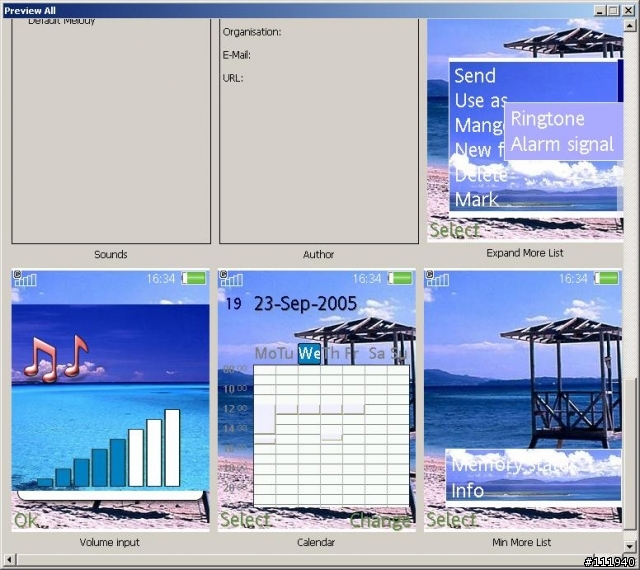The image size is (640, 570).
Task: Select Memory status in Min More List
Action: tap(513, 465)
